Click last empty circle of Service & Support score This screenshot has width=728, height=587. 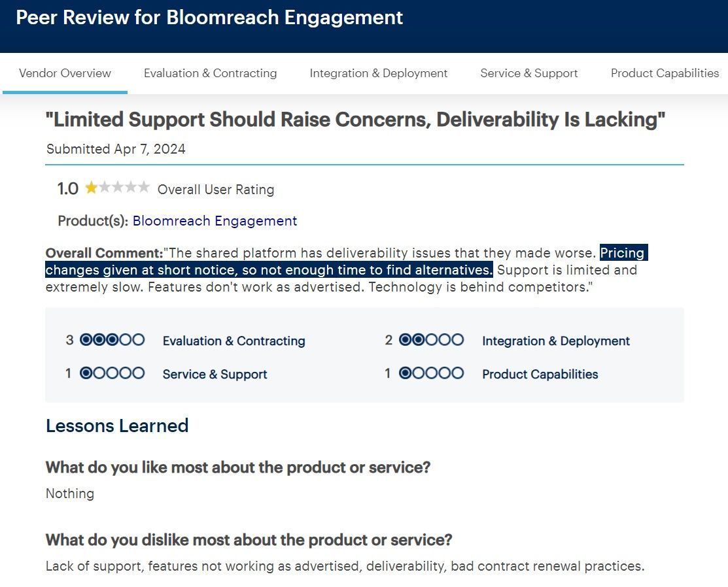coord(138,373)
